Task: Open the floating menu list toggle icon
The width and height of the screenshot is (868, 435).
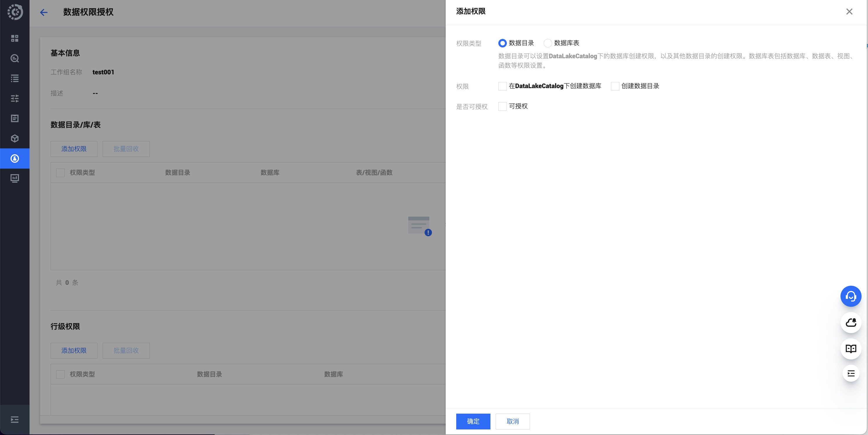Action: 850,373
